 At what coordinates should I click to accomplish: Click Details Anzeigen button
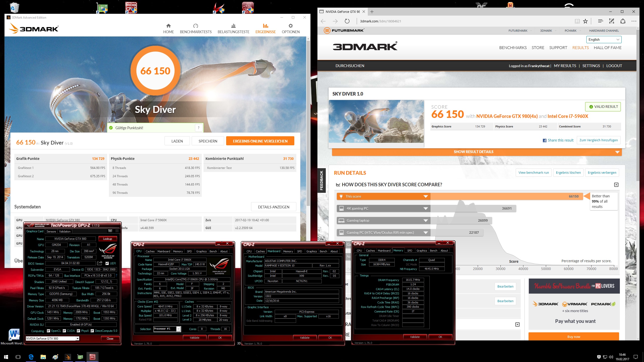tap(273, 207)
